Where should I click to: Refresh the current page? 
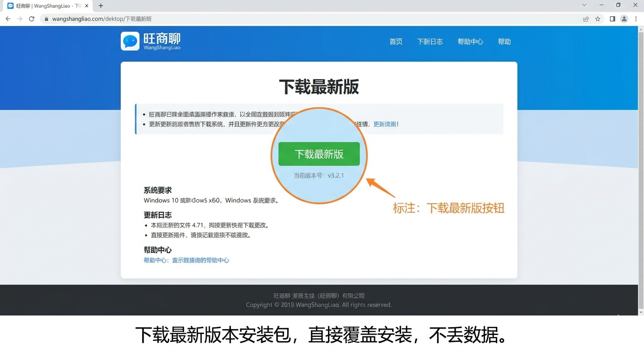click(x=32, y=19)
